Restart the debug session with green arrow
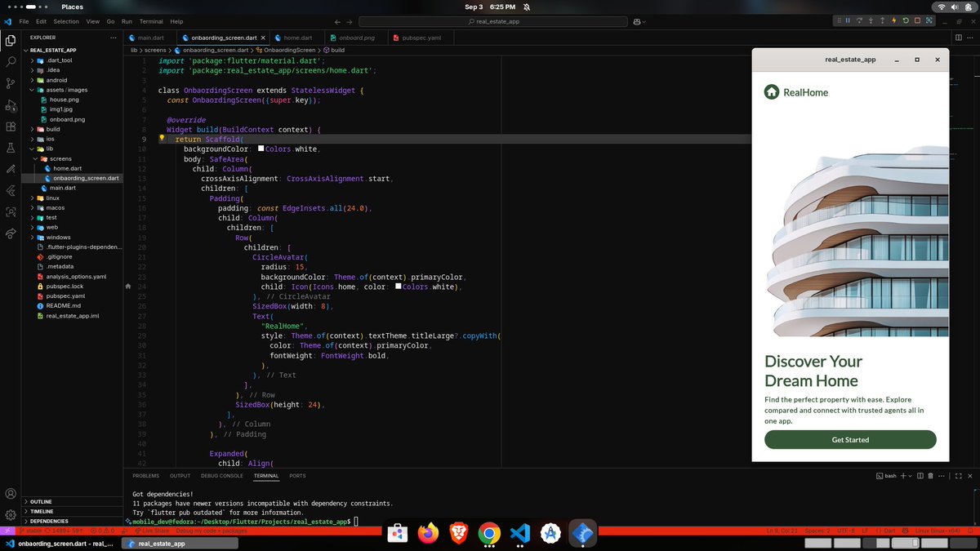 [906, 20]
